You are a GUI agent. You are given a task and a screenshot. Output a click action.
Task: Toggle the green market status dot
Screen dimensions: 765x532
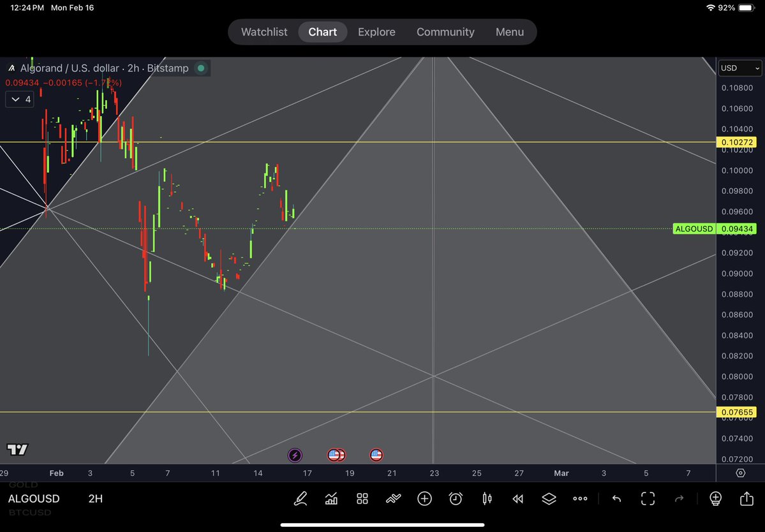pos(201,68)
